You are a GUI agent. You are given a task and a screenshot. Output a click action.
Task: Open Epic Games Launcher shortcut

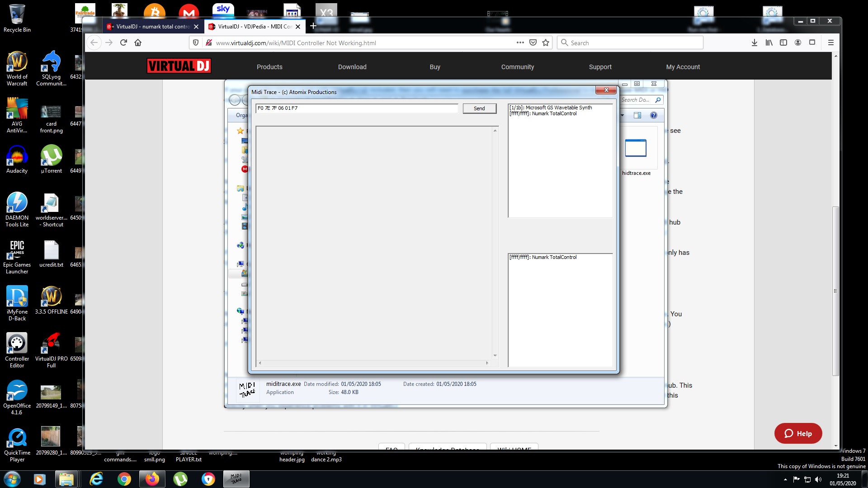(x=17, y=256)
